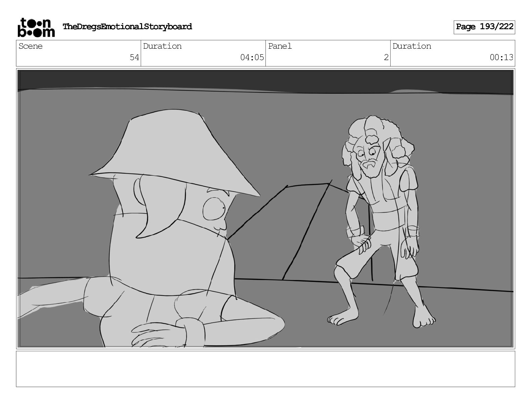This screenshot has width=532, height=411.
Task: Click the Panel label
Action: click(280, 46)
